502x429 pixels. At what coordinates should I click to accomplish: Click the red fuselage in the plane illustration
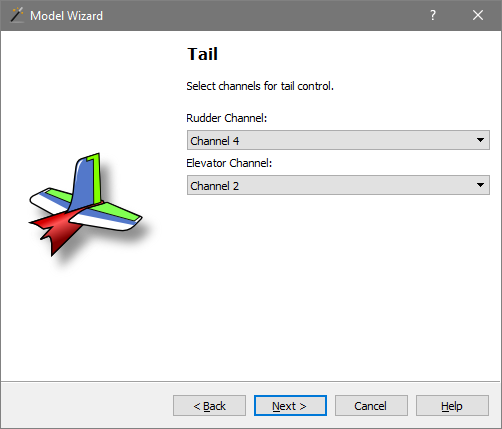click(57, 230)
